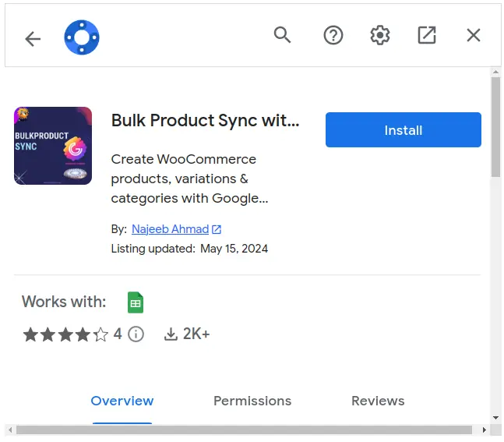This screenshot has height=442, width=504.
Task: Go back with the left arrow
Action: click(x=33, y=39)
